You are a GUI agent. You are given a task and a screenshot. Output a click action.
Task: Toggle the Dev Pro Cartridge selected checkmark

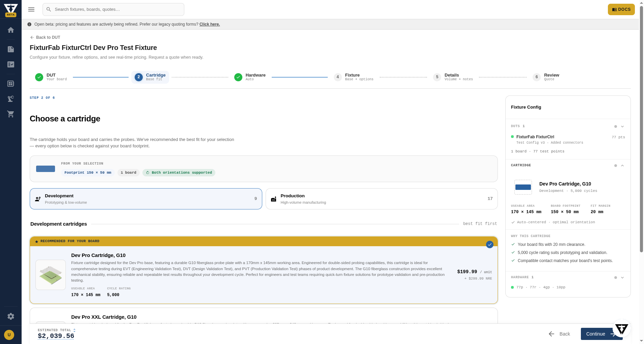(490, 245)
